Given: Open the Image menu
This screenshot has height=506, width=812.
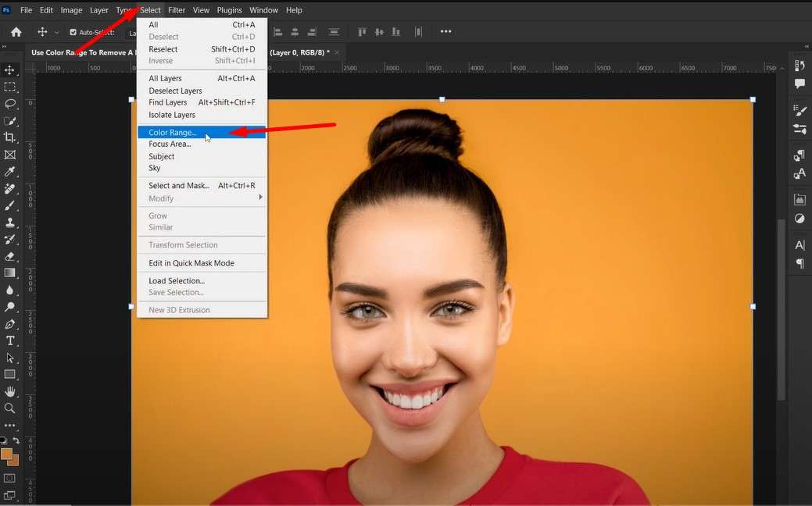Looking at the screenshot, I should (x=71, y=10).
